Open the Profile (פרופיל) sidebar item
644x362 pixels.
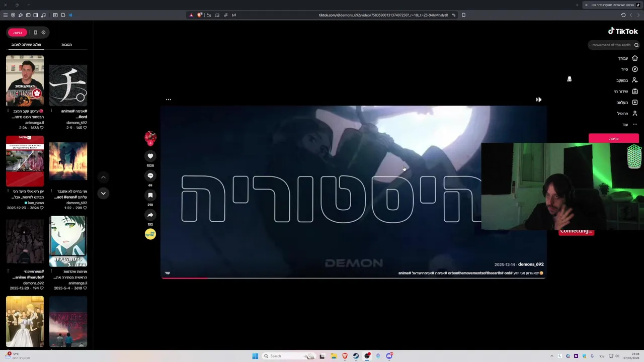[x=627, y=114]
